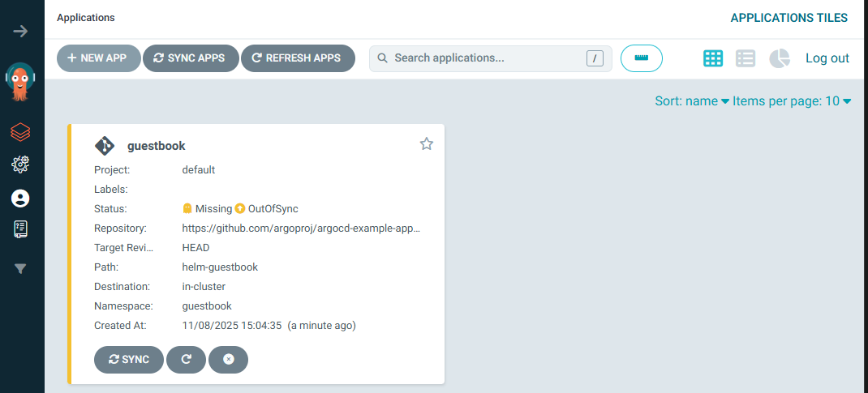The image size is (868, 393).
Task: Click the Argo CD octopus logo
Action: tap(20, 82)
